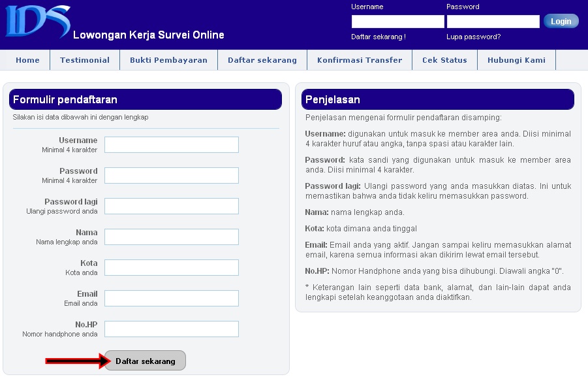Go to the Testimonial page
Screen dimensions: 588x379
85,60
